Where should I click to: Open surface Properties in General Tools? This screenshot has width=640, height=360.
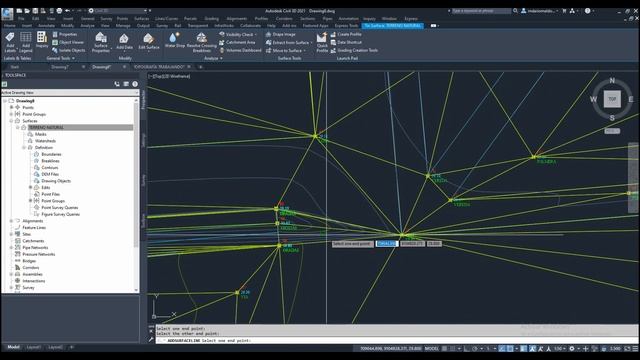[x=64, y=34]
